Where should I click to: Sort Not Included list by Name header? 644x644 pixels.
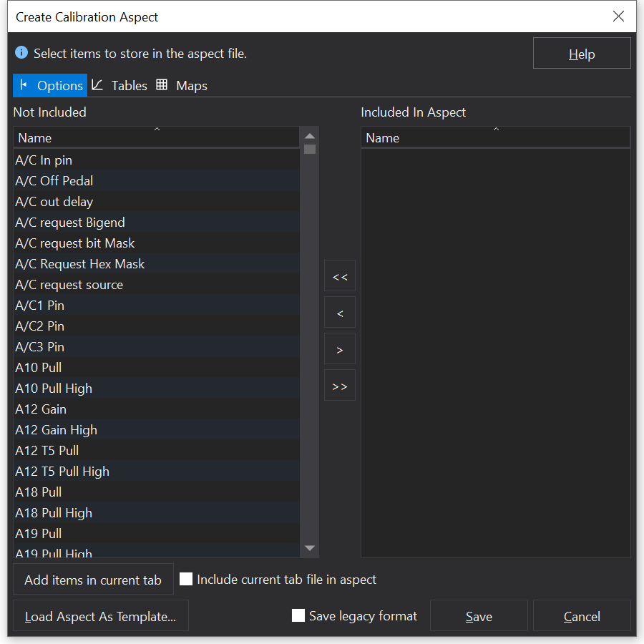tap(156, 137)
